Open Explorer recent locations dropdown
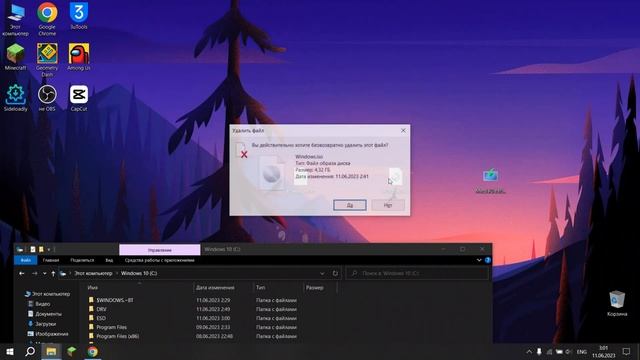Screen dimensions: 640x360 click(44, 273)
